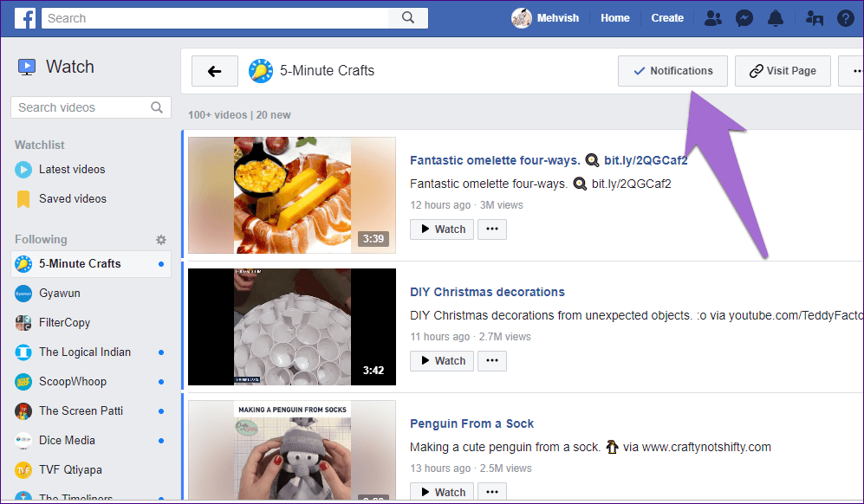This screenshot has height=504, width=864.
Task: Click '12 hours ago · 3M views' text
Action: coord(467,205)
